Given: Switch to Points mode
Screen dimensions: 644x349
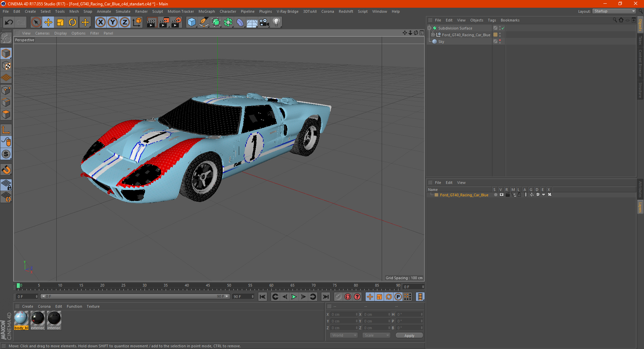Looking at the screenshot, I should pyautogui.click(x=6, y=90).
